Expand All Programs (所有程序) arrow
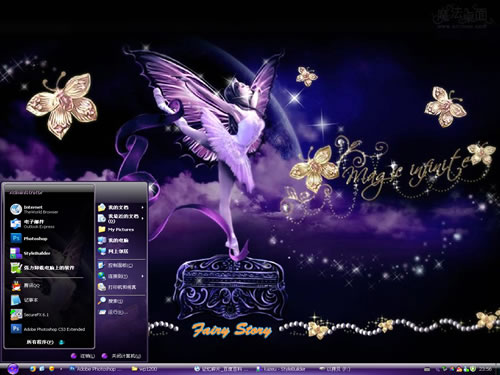The height and width of the screenshot is (375, 500). 62,342
